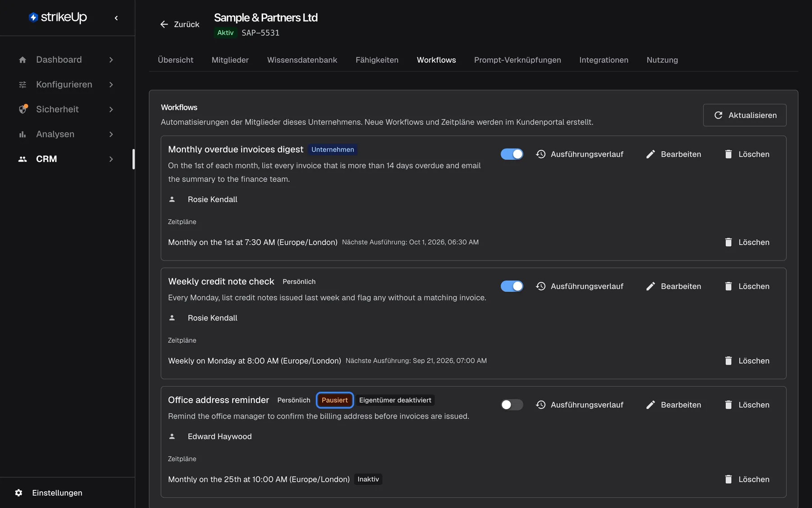Click the Konfigurieren sliders icon
The height and width of the screenshot is (508, 812).
(23, 84)
